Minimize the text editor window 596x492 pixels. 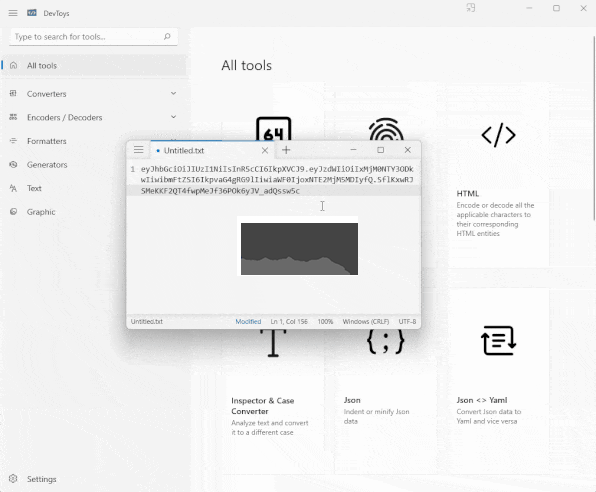click(353, 150)
